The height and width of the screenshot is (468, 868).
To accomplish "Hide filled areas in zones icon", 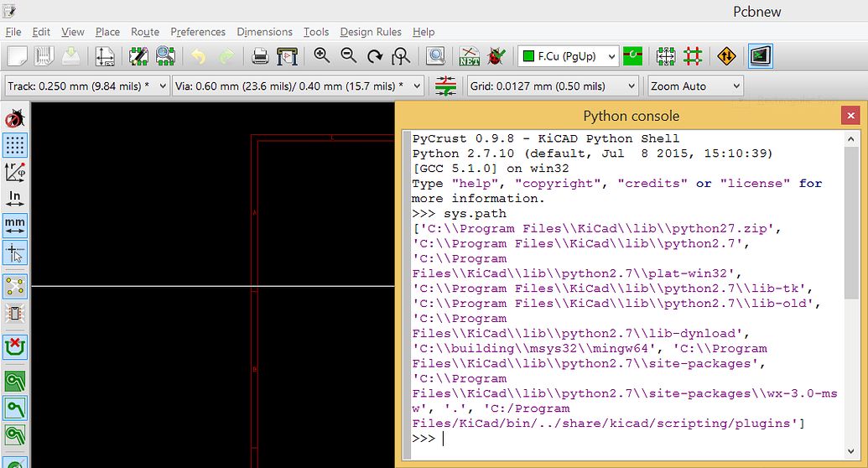I will point(15,408).
